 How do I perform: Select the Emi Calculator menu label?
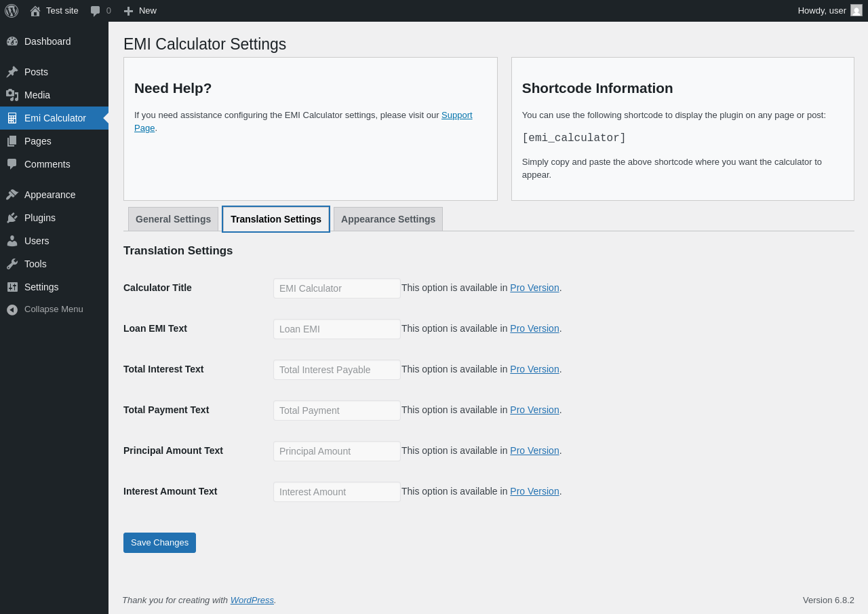(x=55, y=118)
